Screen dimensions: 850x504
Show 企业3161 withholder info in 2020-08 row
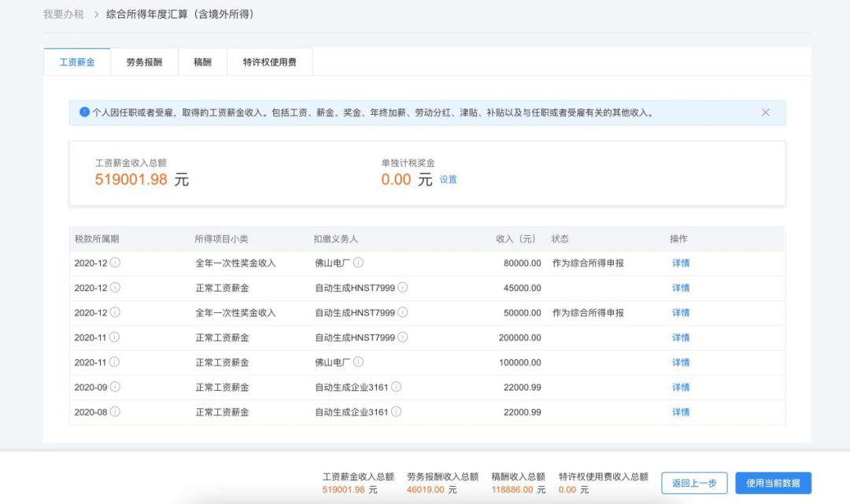click(396, 412)
